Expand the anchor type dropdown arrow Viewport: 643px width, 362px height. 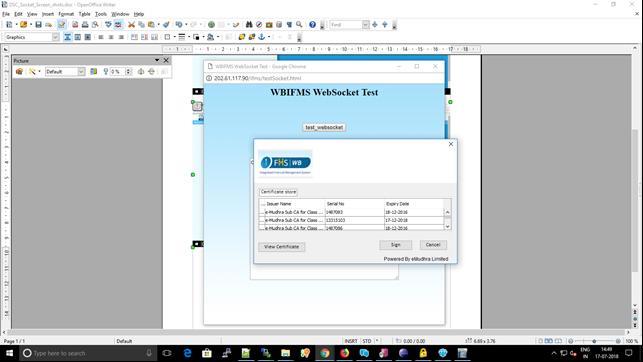[269, 37]
